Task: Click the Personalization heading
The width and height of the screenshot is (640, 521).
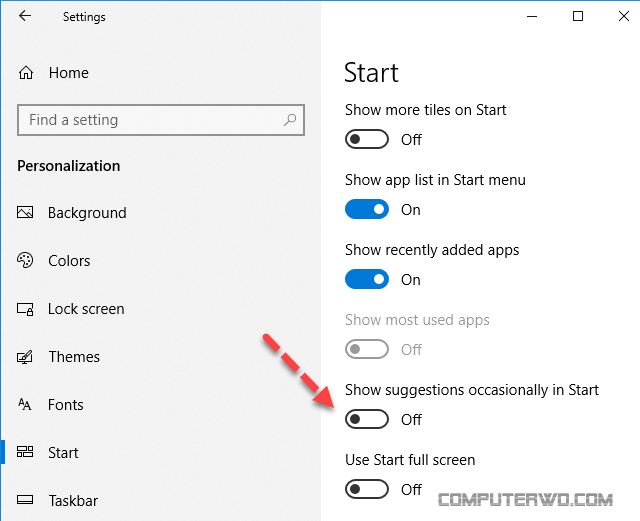Action: click(x=69, y=166)
